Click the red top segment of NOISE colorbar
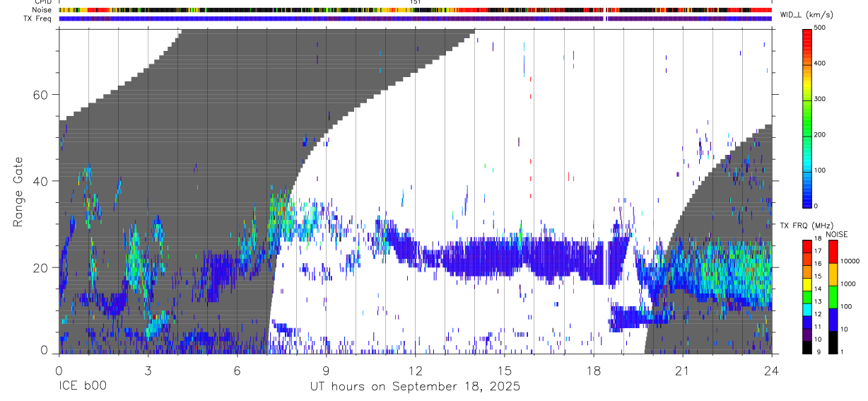The image size is (868, 401). tap(833, 252)
